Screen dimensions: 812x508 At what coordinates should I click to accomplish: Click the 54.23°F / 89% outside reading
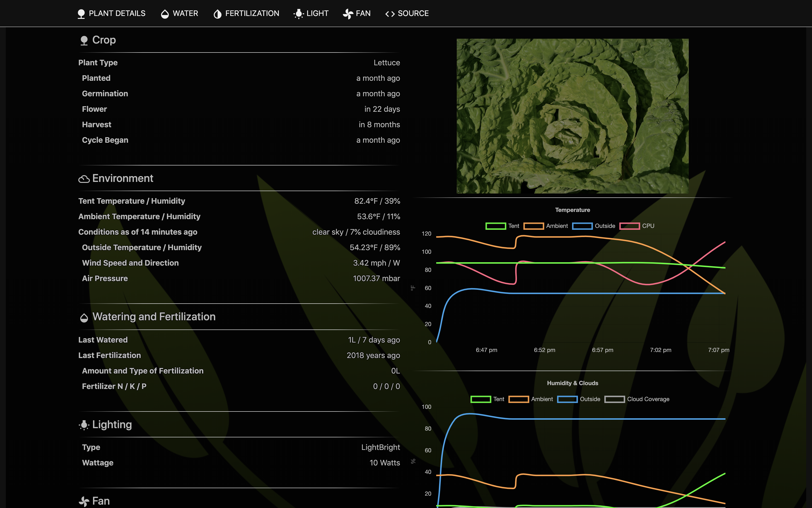tap(375, 247)
